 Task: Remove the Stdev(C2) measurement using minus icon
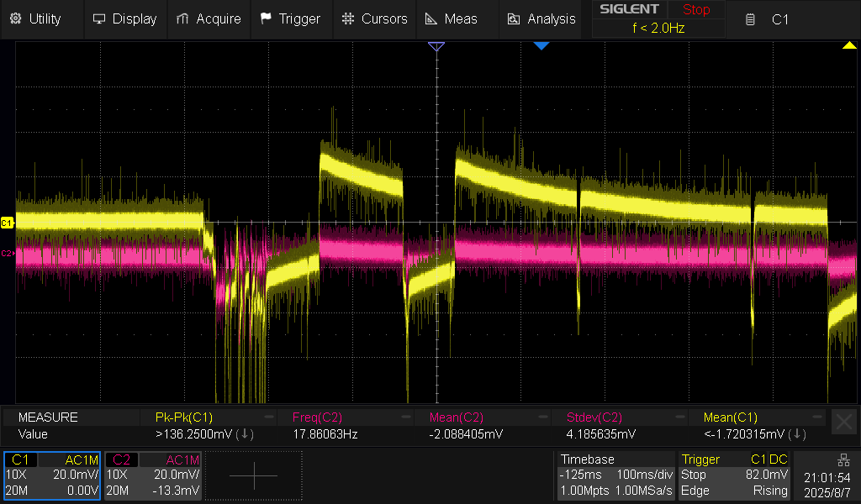pos(680,417)
